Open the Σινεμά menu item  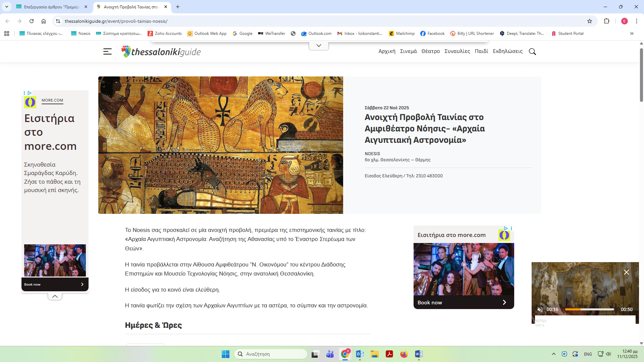pyautogui.click(x=408, y=51)
